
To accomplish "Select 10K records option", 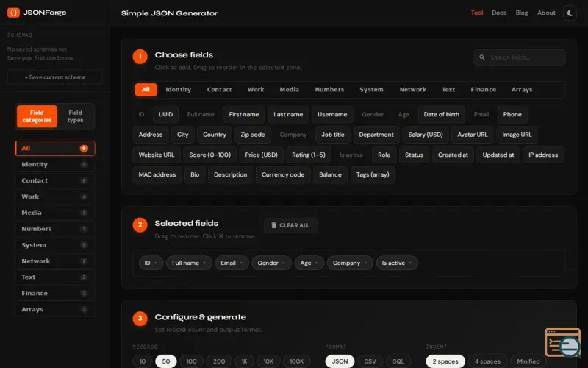I will (x=268, y=361).
